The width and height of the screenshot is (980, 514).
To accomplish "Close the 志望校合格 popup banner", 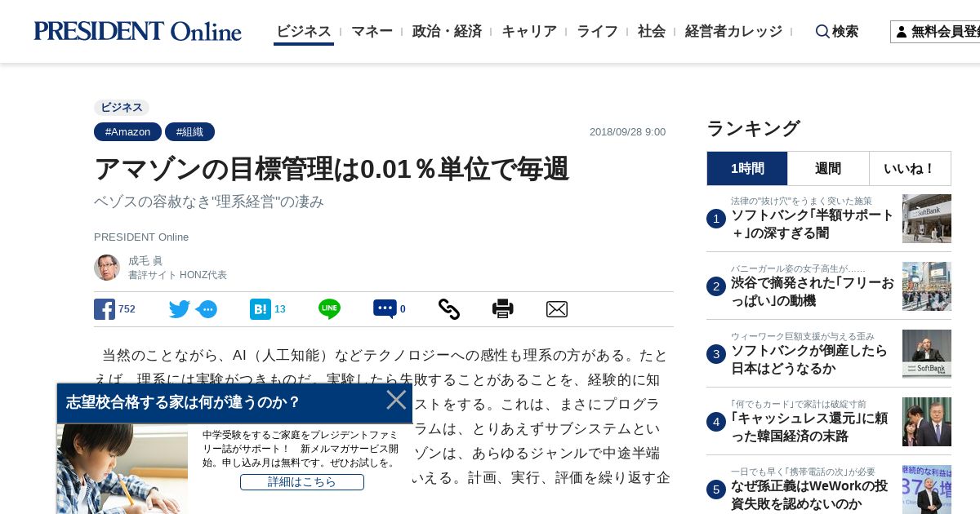I will click(x=396, y=400).
